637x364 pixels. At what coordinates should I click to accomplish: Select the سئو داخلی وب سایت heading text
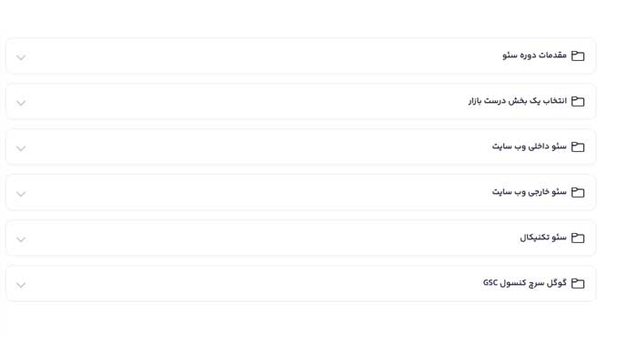click(529, 147)
